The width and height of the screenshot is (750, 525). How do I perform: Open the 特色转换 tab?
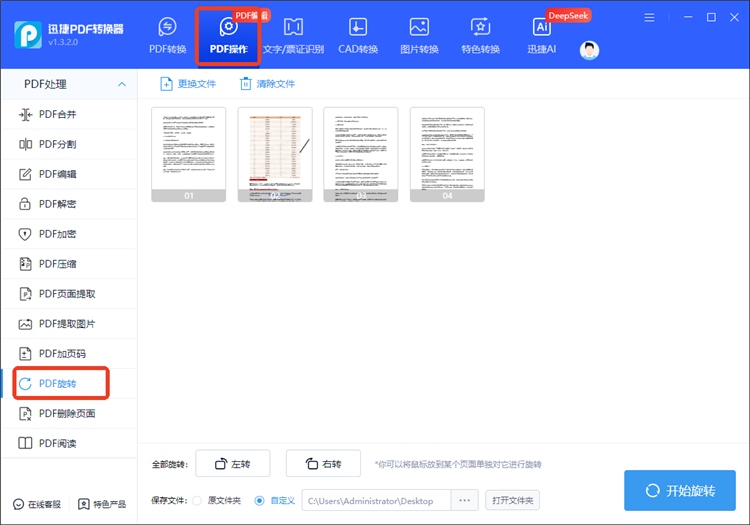click(x=480, y=36)
